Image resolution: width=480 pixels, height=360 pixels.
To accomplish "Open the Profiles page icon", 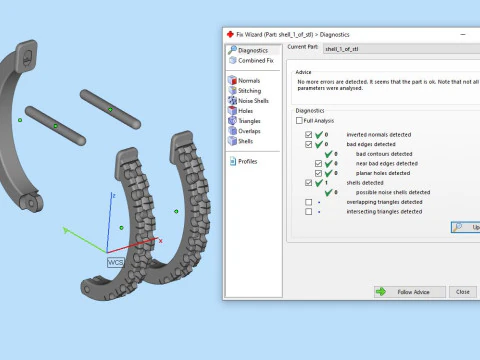I will [x=233, y=161].
